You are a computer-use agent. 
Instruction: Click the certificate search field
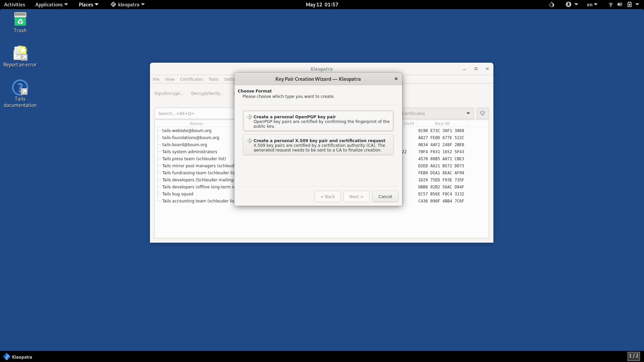195,113
